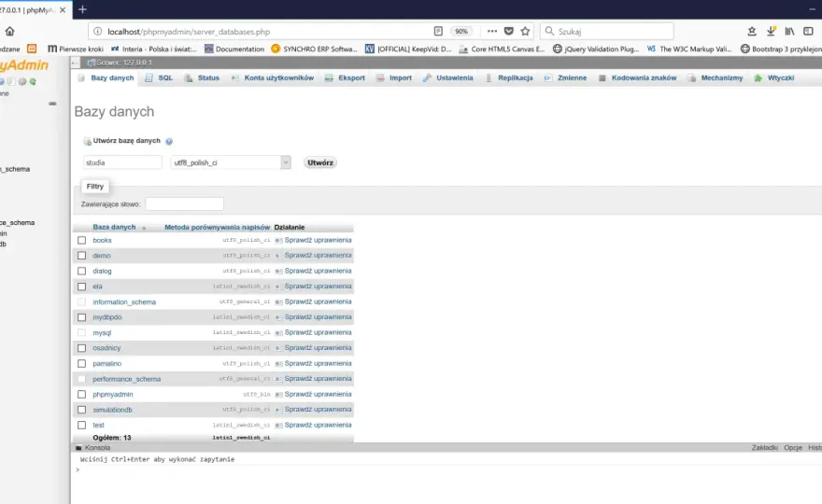Click the database name field containing studia
This screenshot has width=822, height=504.
(x=122, y=162)
